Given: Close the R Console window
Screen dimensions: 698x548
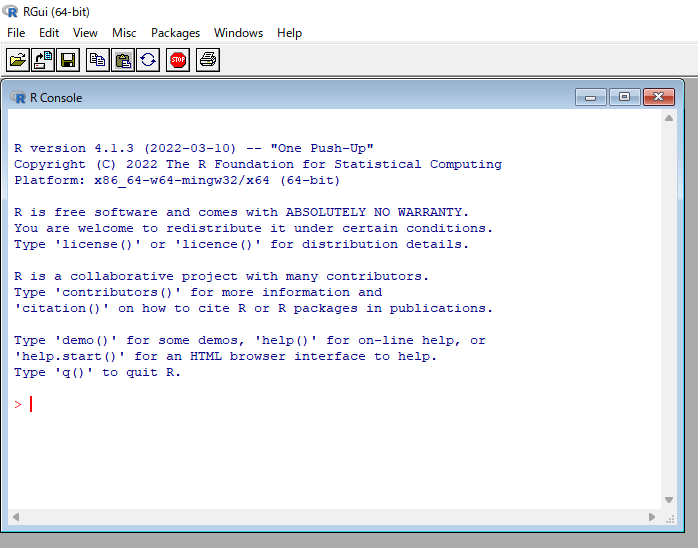Looking at the screenshot, I should point(658,97).
